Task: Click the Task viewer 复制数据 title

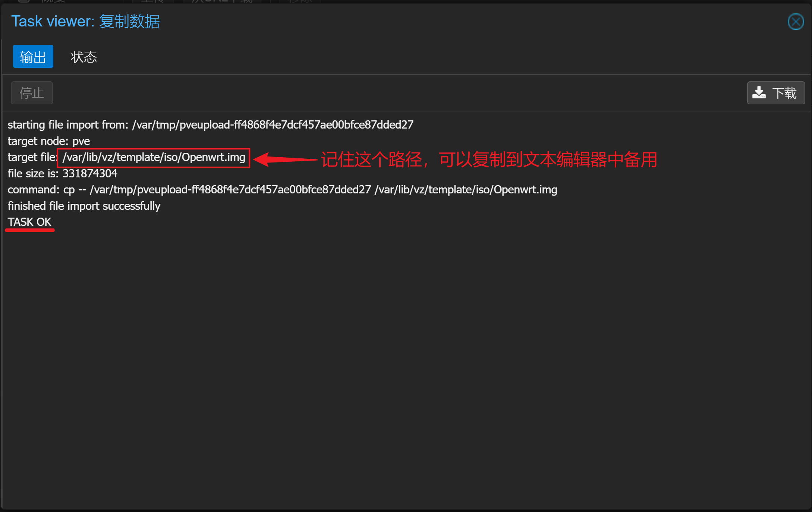Action: [x=85, y=21]
